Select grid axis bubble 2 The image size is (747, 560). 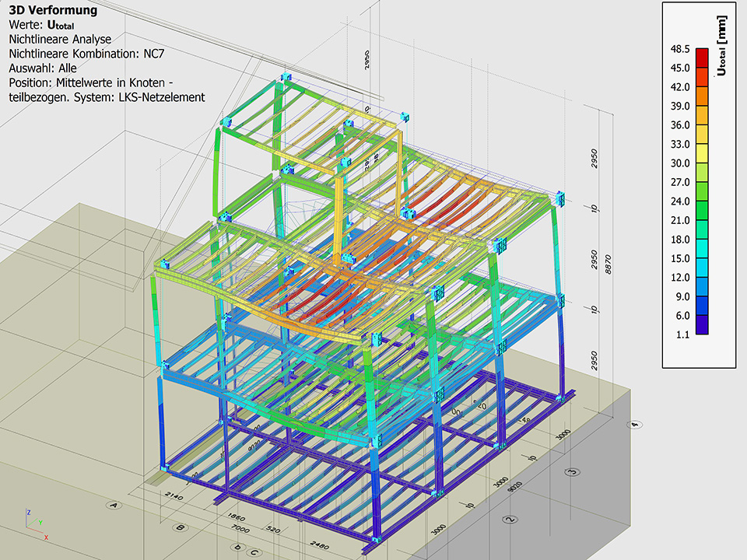[510, 519]
